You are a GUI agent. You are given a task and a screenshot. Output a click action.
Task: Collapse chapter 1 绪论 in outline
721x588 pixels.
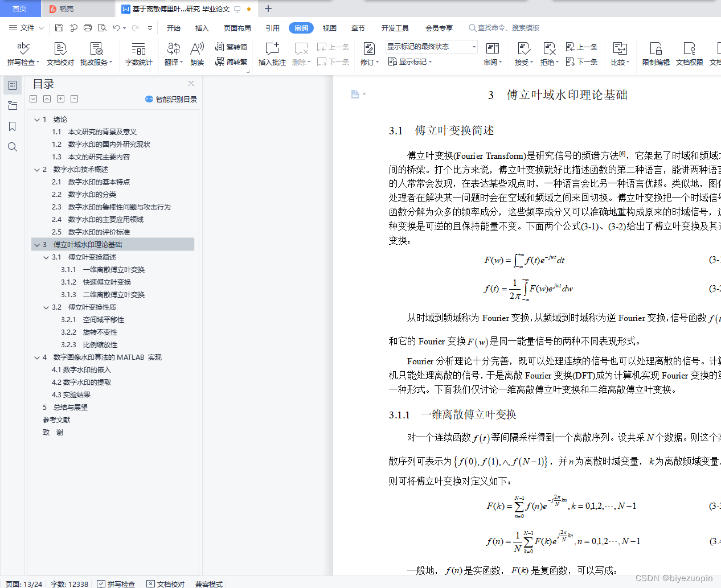[37, 120]
